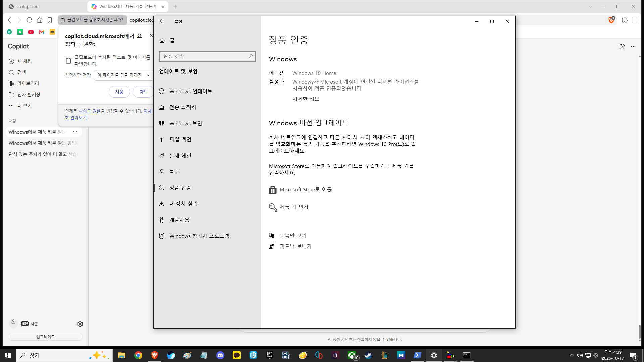Open Copilot 전자 필기장
This screenshot has height=362, width=644.
(24, 95)
